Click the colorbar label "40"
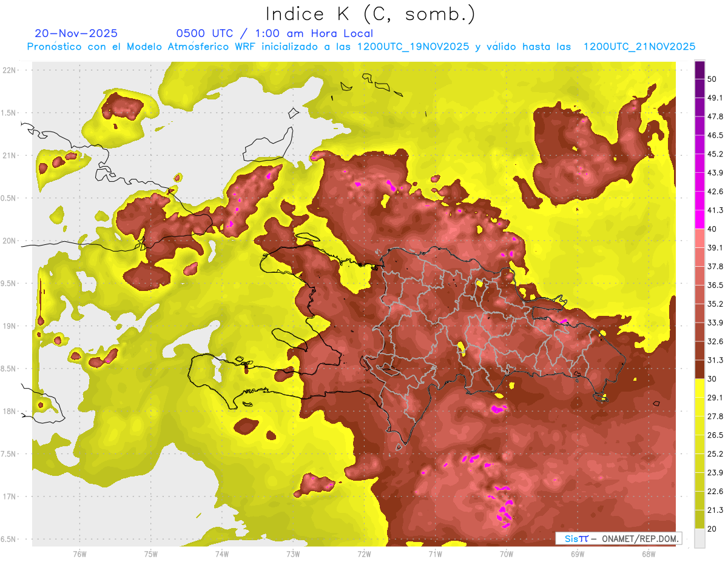Screen dimensions: 728x562 713,229
